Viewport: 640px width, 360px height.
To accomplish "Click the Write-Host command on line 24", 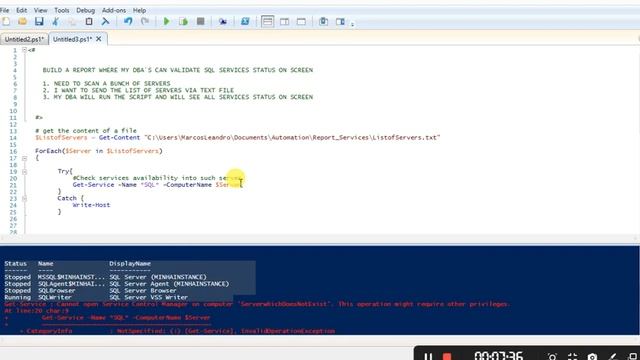I will pos(91,205).
